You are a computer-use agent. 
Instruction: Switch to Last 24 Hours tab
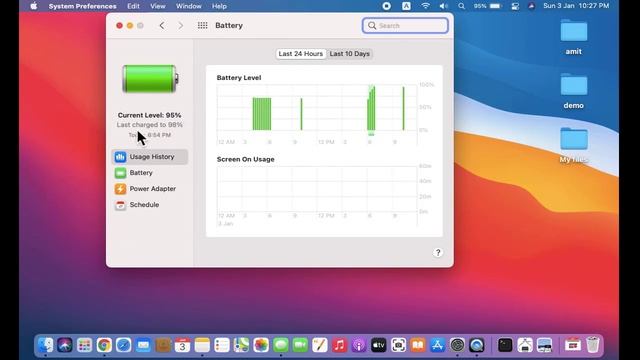pyautogui.click(x=300, y=54)
